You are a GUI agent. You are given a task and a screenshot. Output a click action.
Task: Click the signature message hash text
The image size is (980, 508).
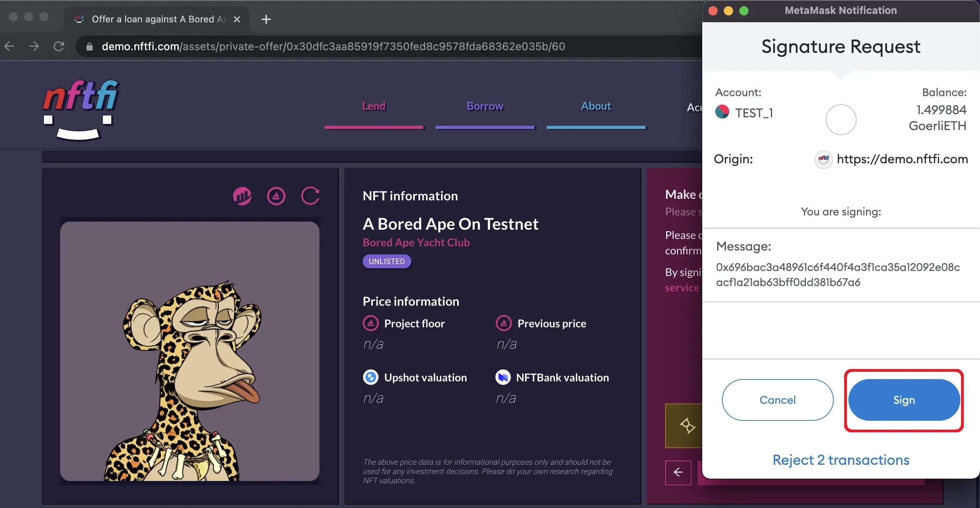click(x=838, y=274)
